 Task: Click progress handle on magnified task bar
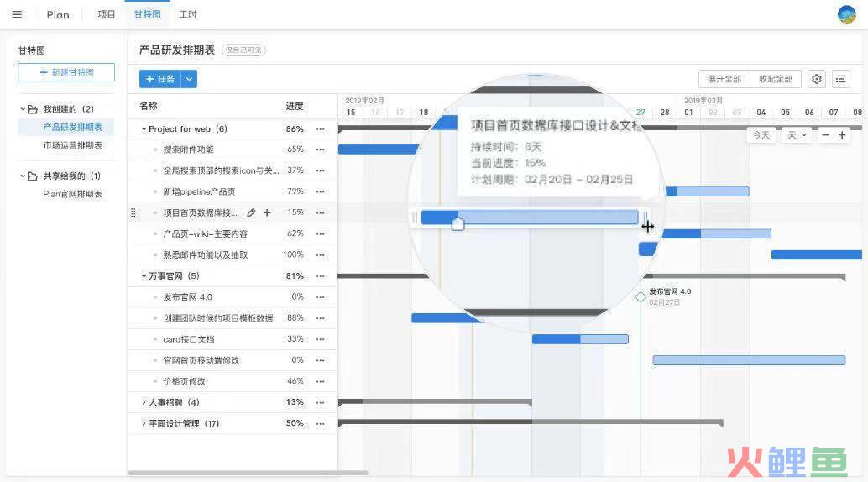pos(458,224)
